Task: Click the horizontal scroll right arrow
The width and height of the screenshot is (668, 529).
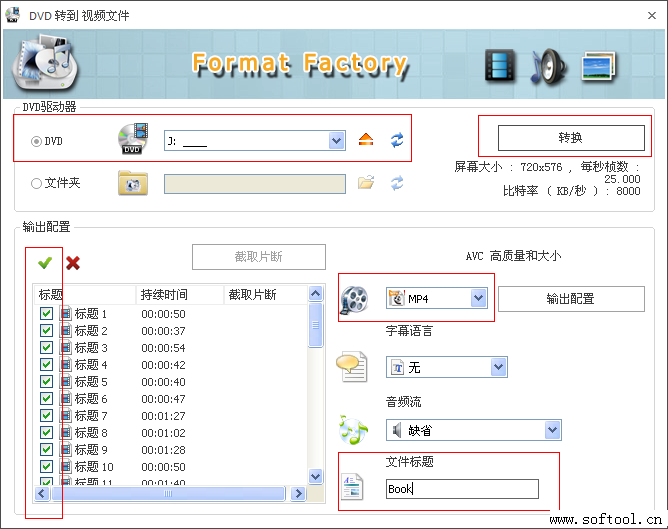Action: (299, 494)
